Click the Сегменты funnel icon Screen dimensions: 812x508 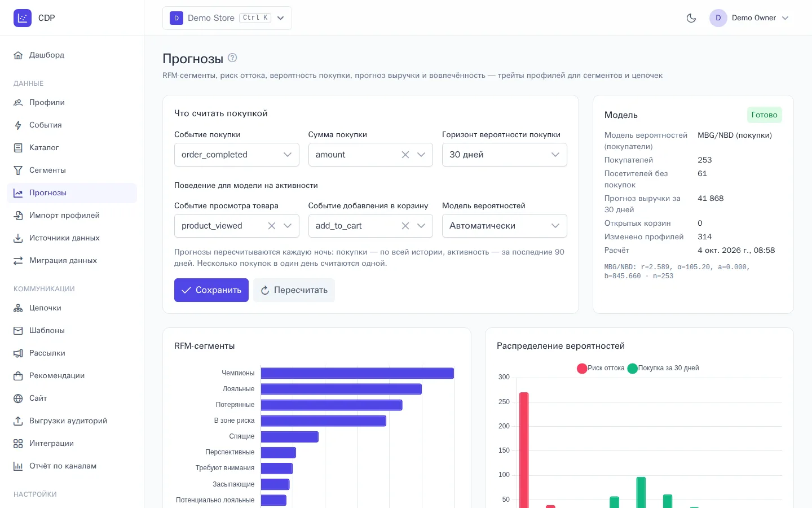(18, 170)
